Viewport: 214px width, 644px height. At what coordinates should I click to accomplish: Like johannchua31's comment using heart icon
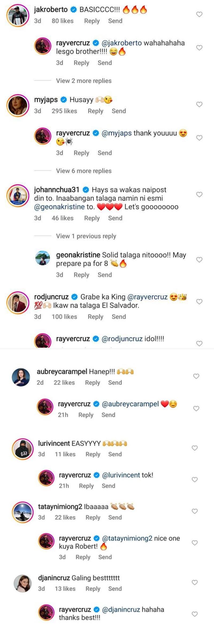[x=199, y=195]
